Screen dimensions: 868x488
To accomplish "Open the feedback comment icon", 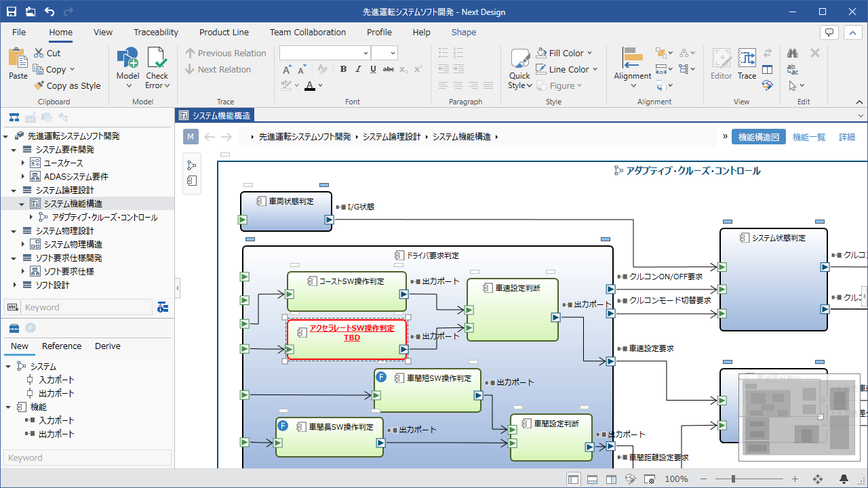I will pyautogui.click(x=829, y=33).
